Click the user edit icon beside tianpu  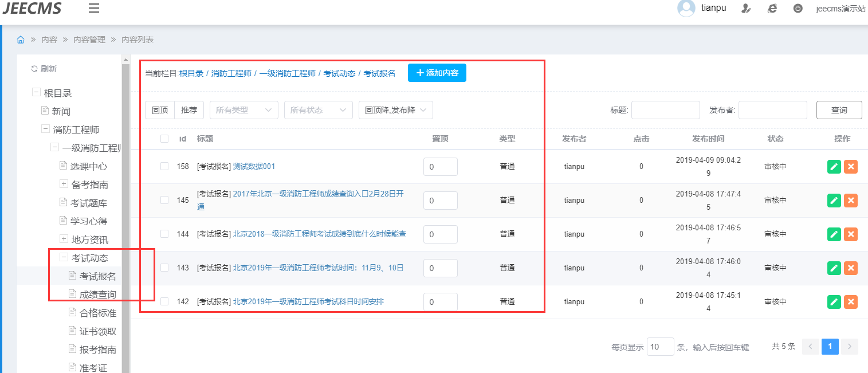pos(746,9)
